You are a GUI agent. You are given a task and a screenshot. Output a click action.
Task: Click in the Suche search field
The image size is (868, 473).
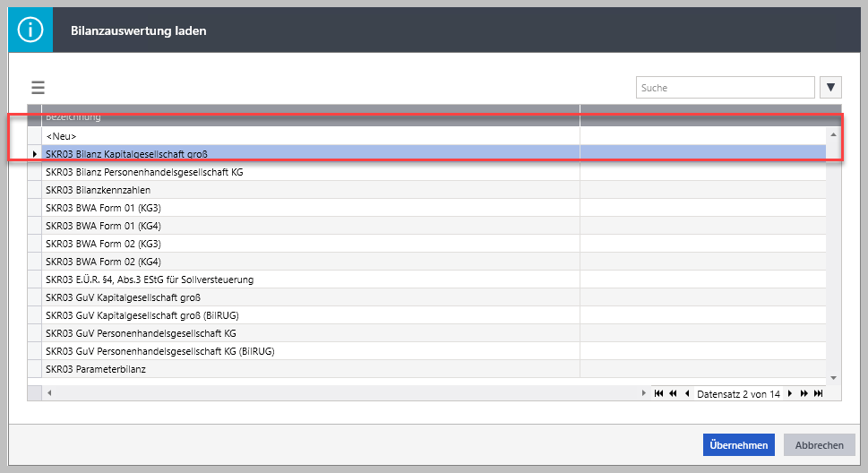tap(724, 88)
